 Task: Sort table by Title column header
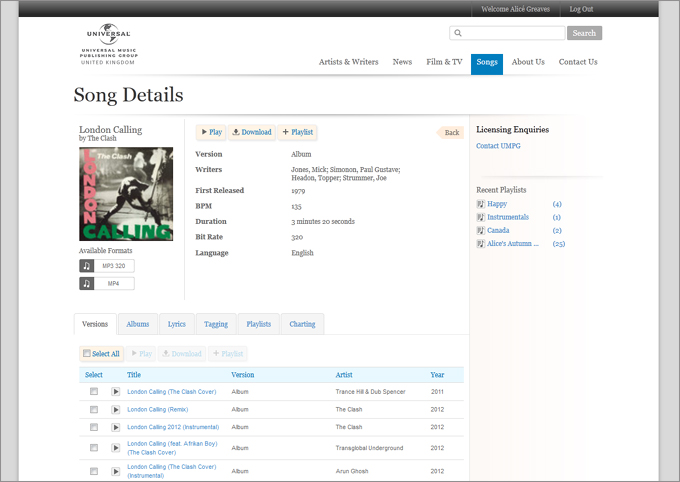click(x=134, y=375)
